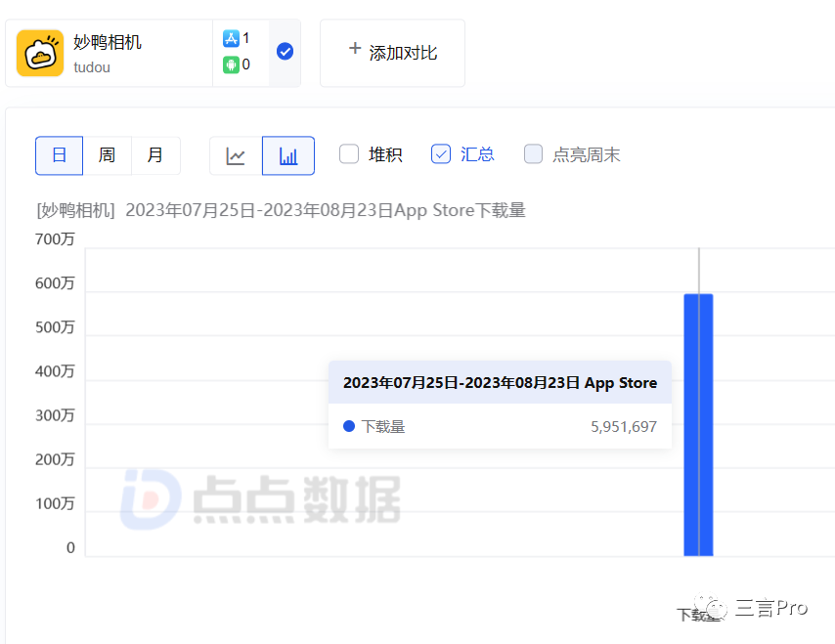Toggle the blue checkmark selection badge
Viewport: 835px width, 644px height.
coord(285,52)
